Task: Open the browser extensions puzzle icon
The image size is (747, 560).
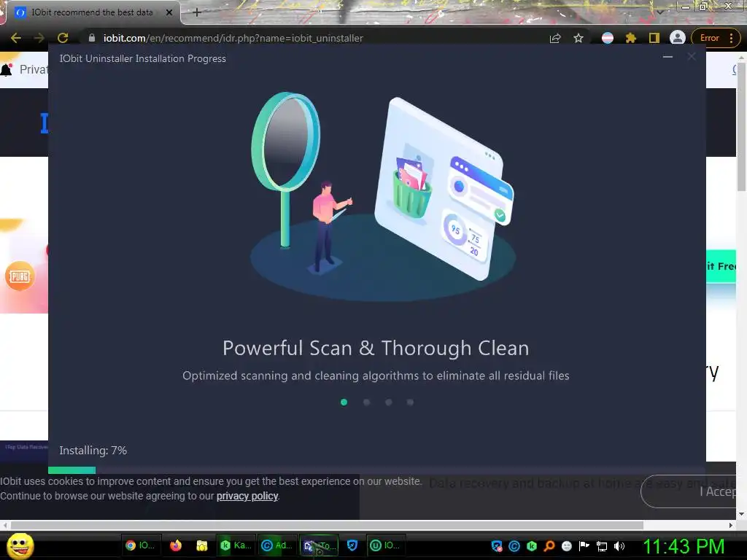Action: [x=631, y=38]
